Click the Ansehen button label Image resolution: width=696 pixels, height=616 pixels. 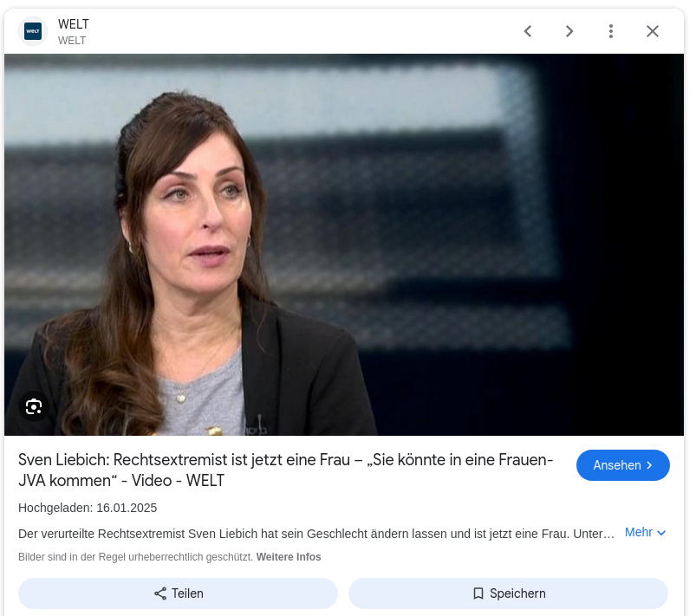point(617,465)
